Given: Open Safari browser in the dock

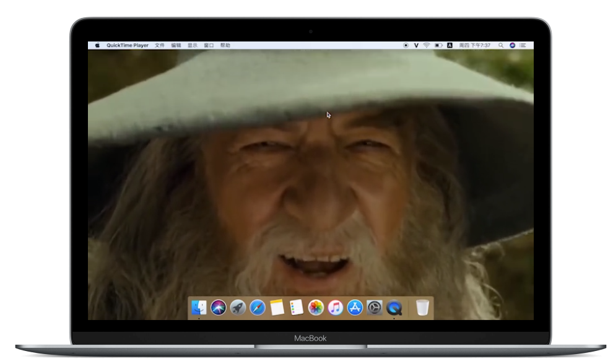Looking at the screenshot, I should point(258,308).
